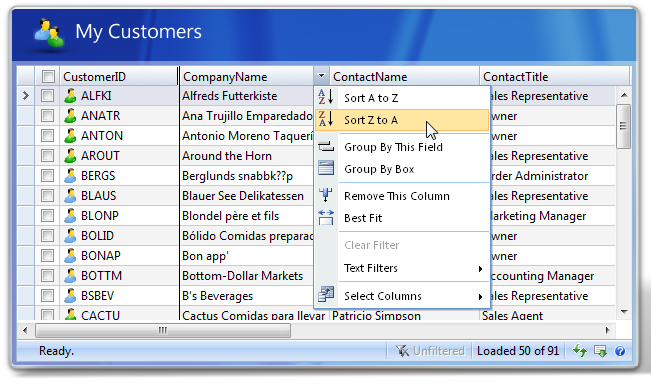Open the CompanyName column dropdown arrow
This screenshot has width=651, height=386.
321,76
